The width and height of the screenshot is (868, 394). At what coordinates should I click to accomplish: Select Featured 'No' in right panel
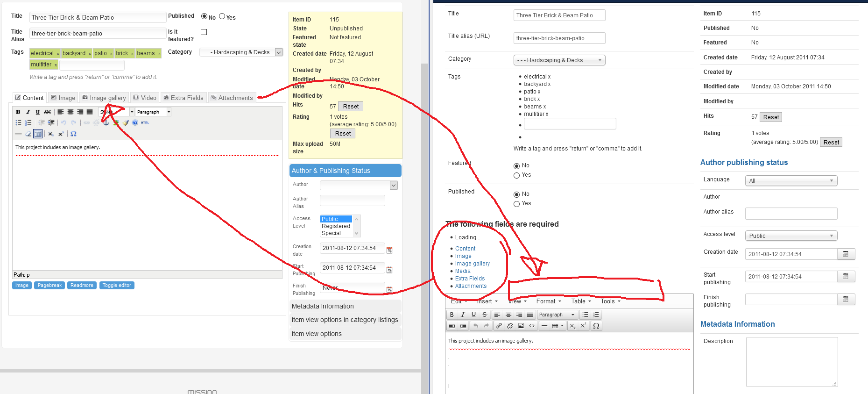516,166
